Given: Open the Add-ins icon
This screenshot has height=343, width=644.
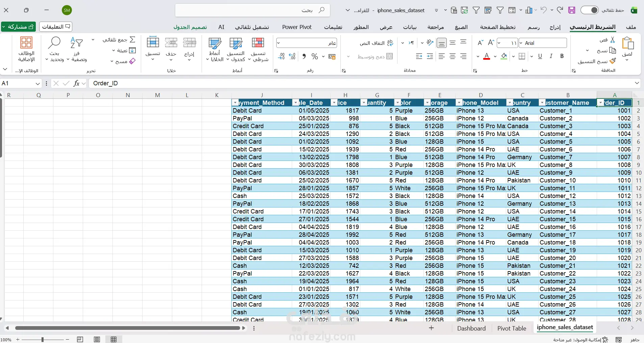Looking at the screenshot, I should [26, 42].
